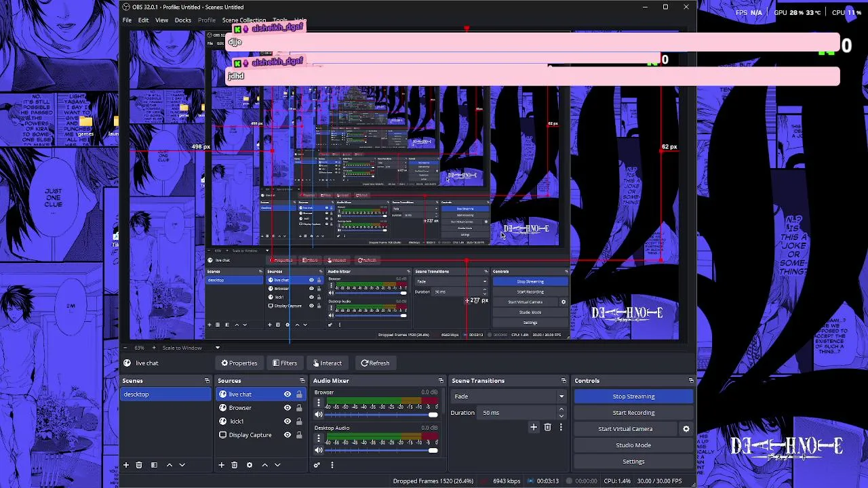The height and width of the screenshot is (488, 868).
Task: Open transition properties three-dot menu
Action: click(x=561, y=427)
